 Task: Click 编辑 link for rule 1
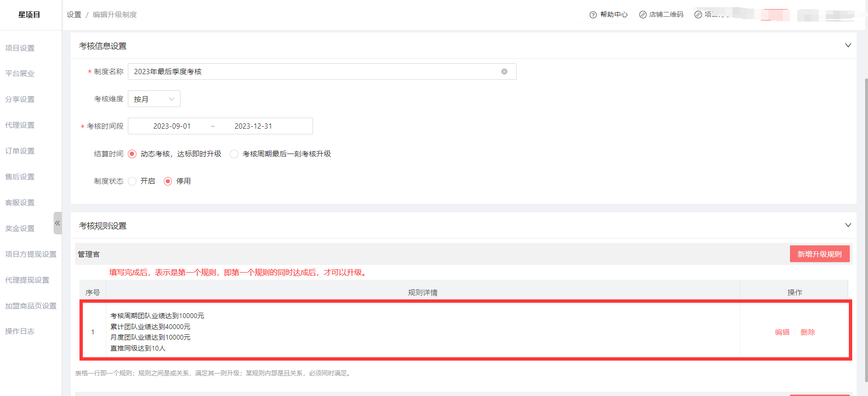coord(782,332)
